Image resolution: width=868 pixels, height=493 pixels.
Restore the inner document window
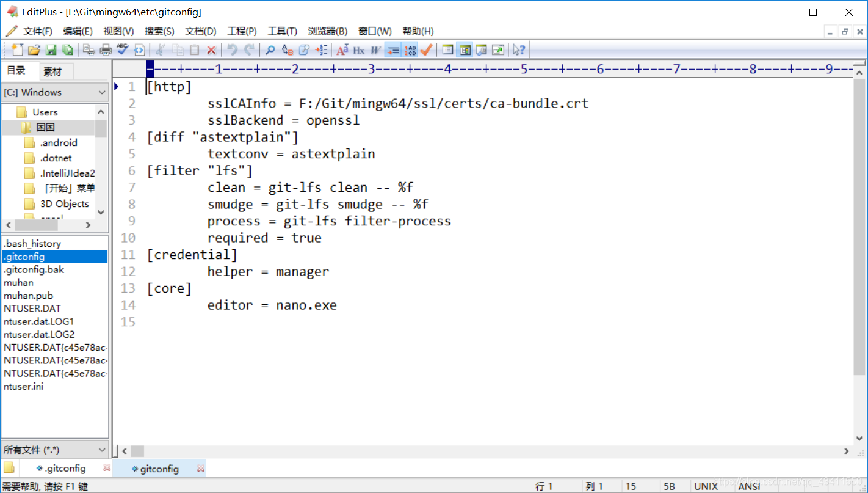click(x=845, y=32)
